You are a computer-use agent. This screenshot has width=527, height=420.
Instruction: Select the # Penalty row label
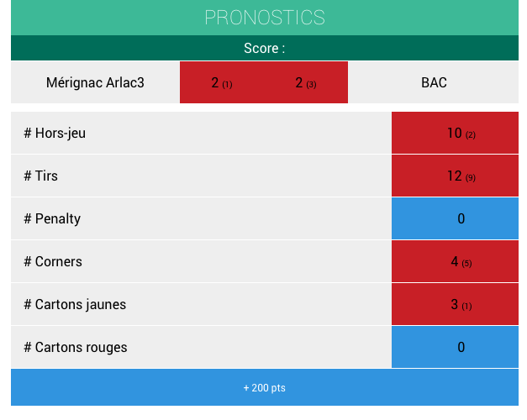tap(52, 219)
